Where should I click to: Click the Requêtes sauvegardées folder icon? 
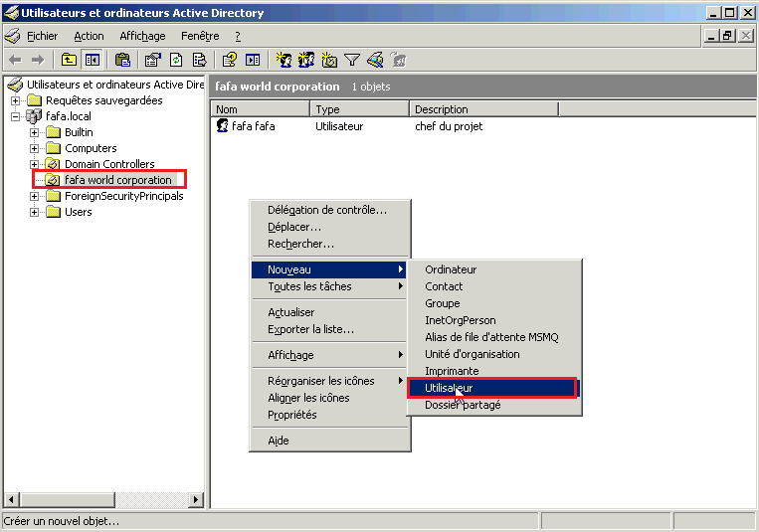(x=34, y=100)
